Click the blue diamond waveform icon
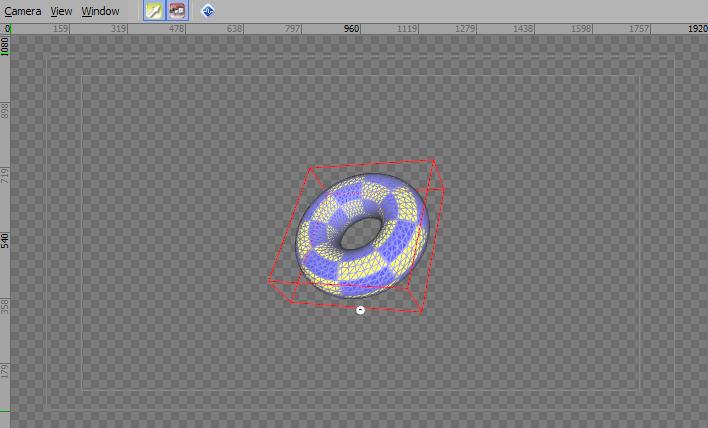The image size is (708, 428). point(208,11)
